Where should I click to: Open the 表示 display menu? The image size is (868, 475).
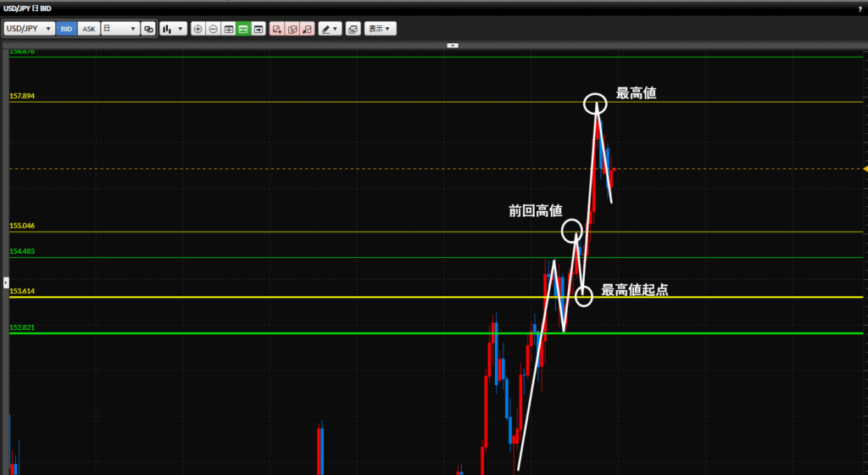tap(381, 29)
